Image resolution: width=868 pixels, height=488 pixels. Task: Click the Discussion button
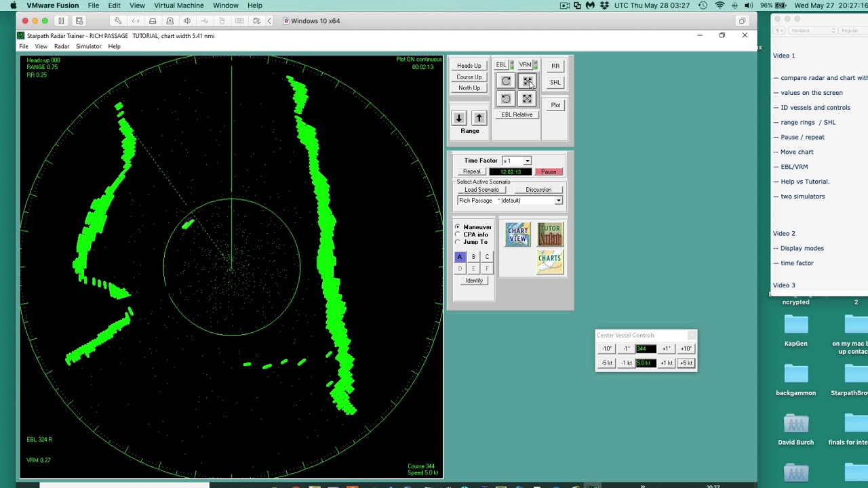point(538,190)
